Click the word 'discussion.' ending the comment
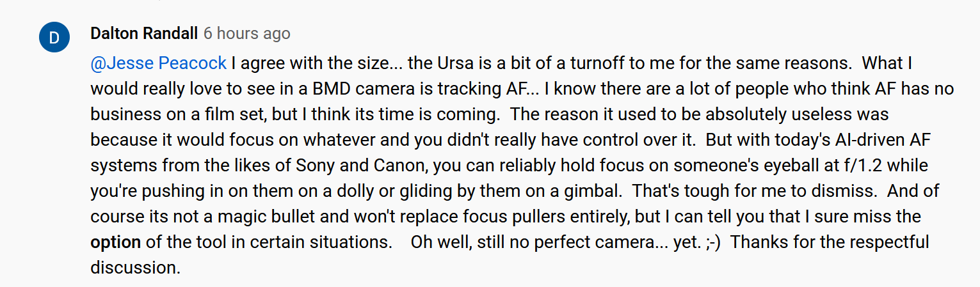 (136, 267)
